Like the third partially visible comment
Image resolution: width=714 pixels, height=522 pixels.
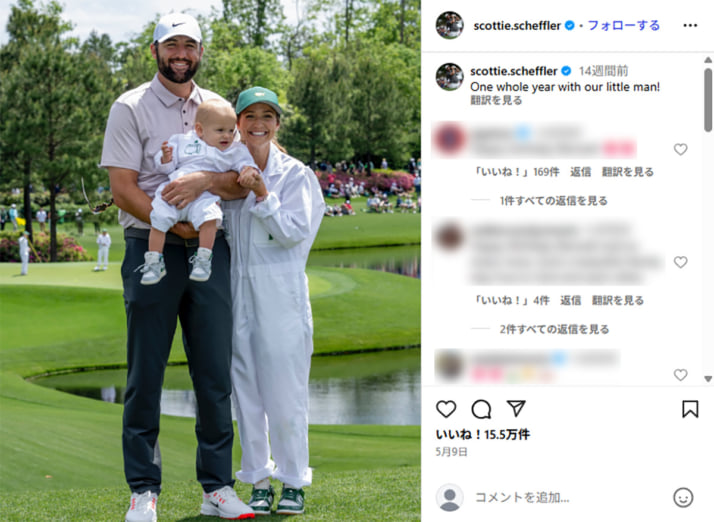[x=680, y=374]
